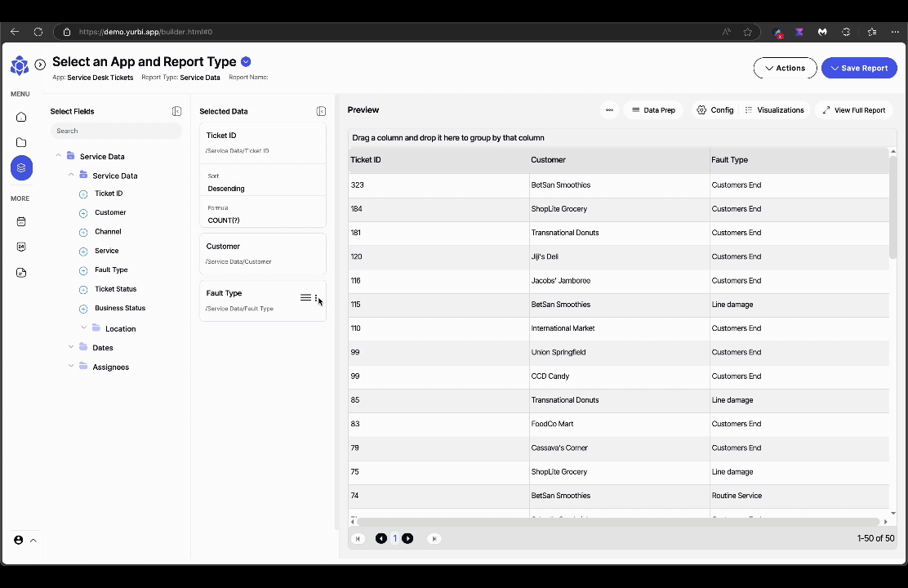Click the ellipsis button next to Data Prep
Viewport: 908px width, 588px height.
coord(609,110)
